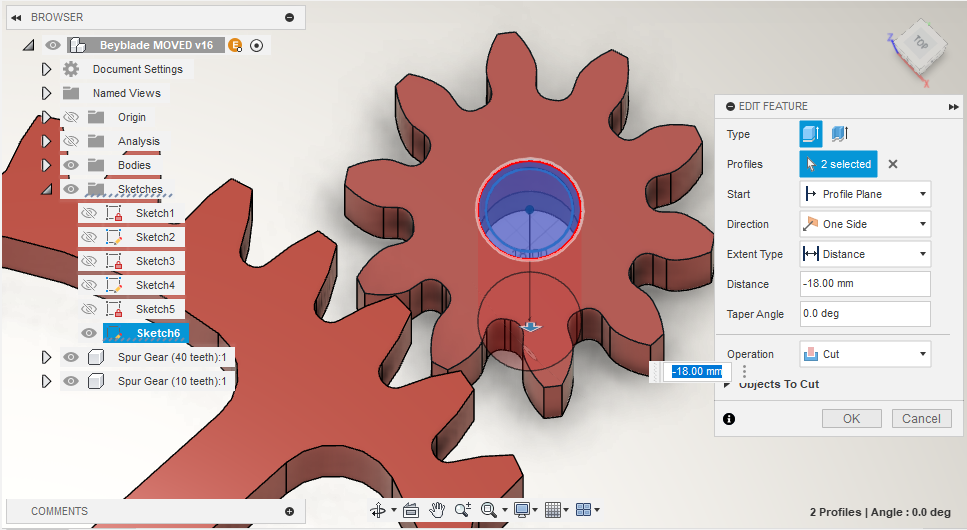The height and width of the screenshot is (530, 967).
Task: Click the 2 selected Profiles button
Action: 838,164
